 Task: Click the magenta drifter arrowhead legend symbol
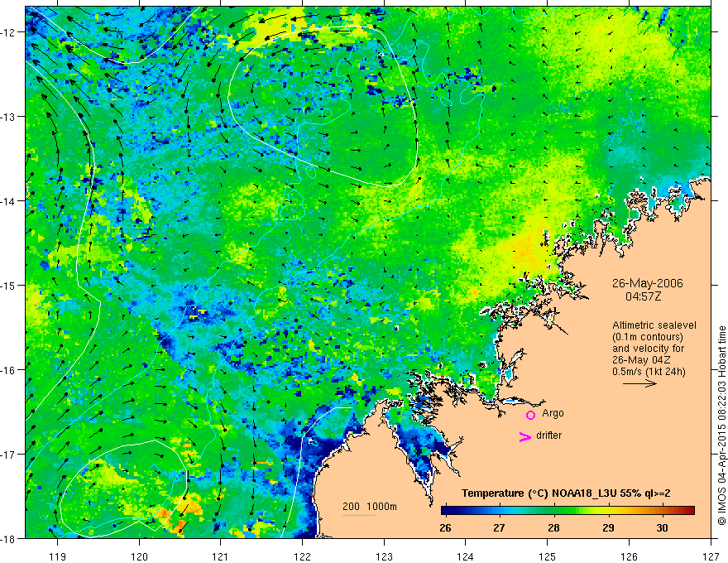[x=525, y=436]
